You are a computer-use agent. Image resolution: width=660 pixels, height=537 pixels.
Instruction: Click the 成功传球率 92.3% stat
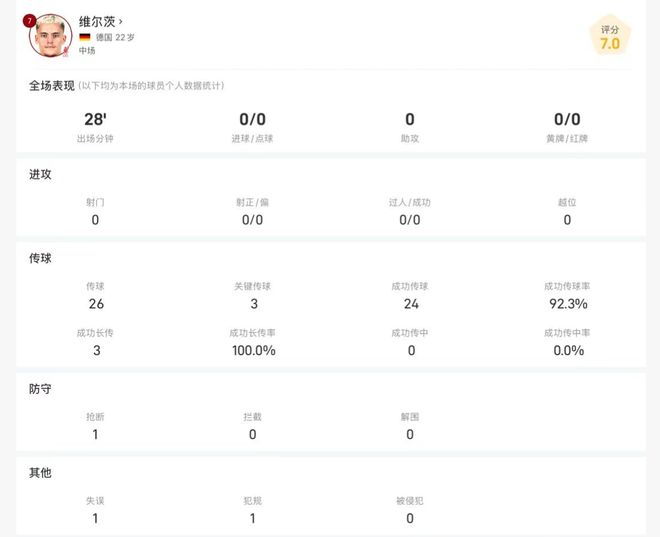pyautogui.click(x=567, y=304)
